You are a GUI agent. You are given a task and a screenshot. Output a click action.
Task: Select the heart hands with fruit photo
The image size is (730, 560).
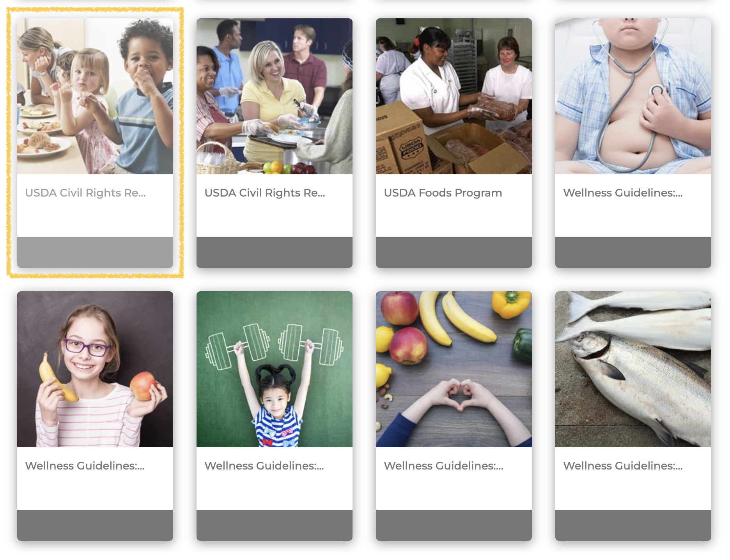[x=454, y=369]
